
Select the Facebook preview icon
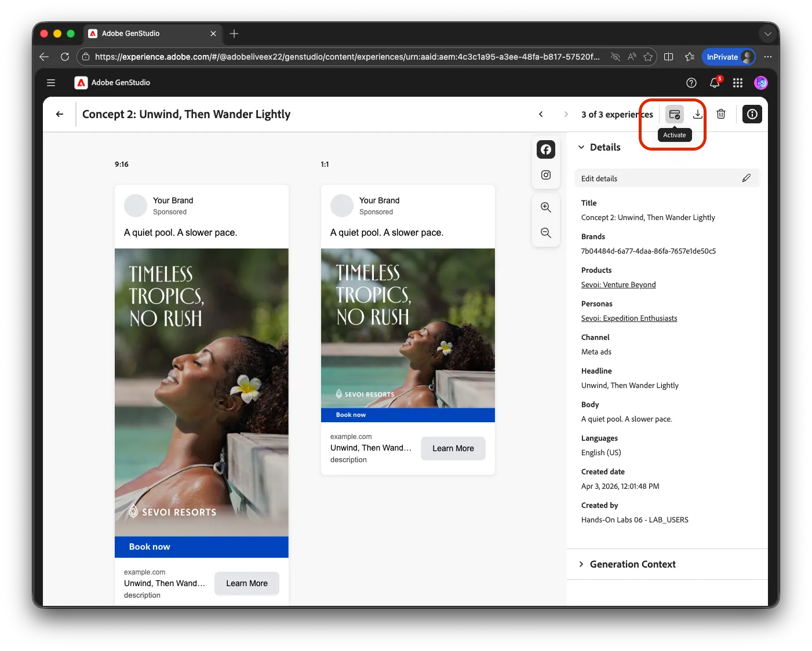coord(546,149)
